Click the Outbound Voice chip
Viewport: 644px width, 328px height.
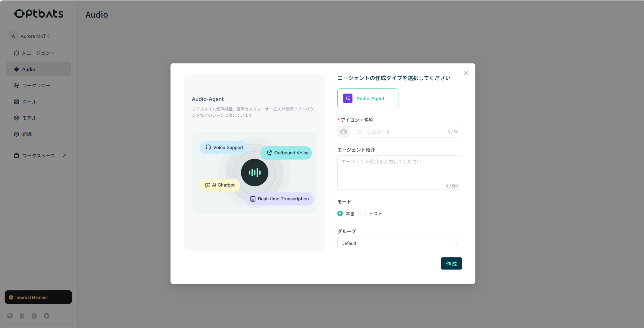[x=286, y=153]
